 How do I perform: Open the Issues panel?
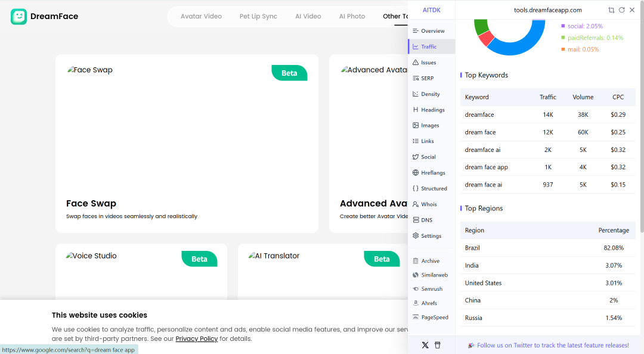click(x=431, y=63)
